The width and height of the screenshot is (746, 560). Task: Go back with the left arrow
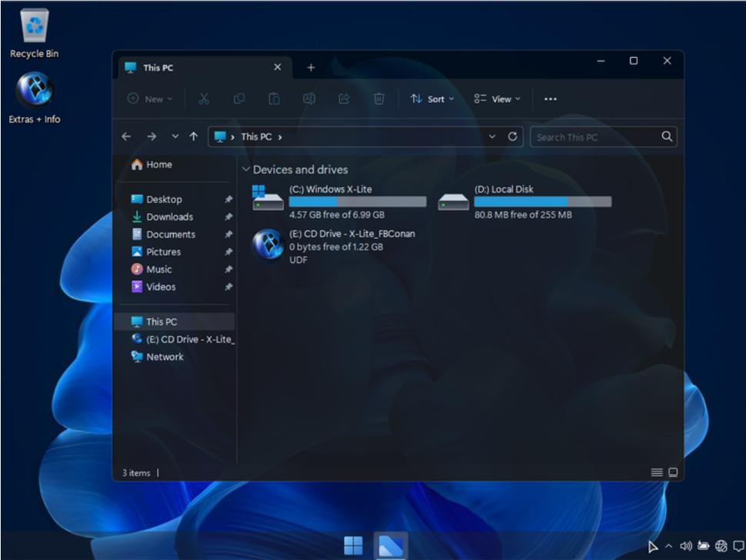[126, 137]
